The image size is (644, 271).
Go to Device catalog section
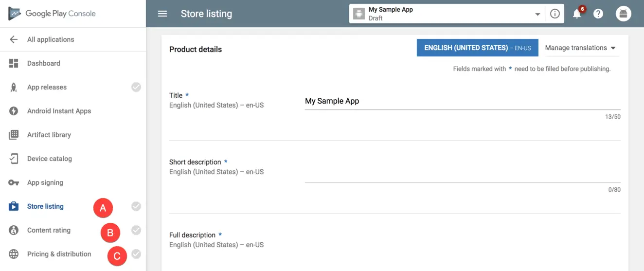coord(49,159)
